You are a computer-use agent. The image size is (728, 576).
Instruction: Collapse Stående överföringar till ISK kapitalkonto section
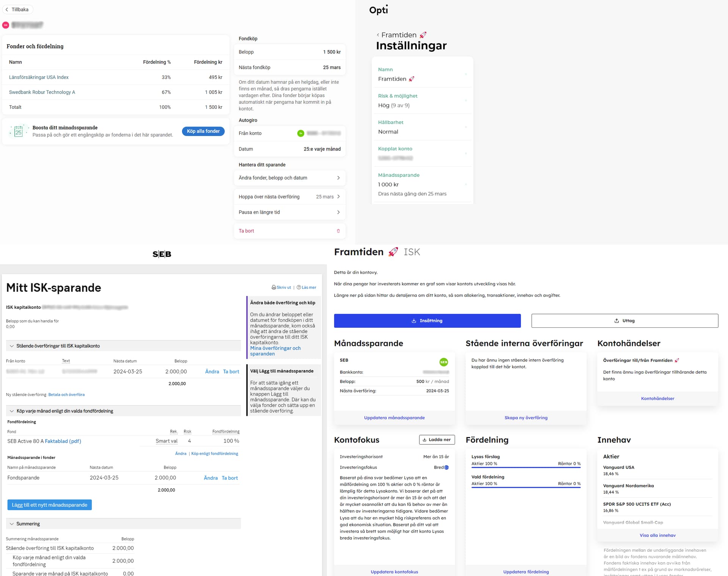tap(12, 346)
